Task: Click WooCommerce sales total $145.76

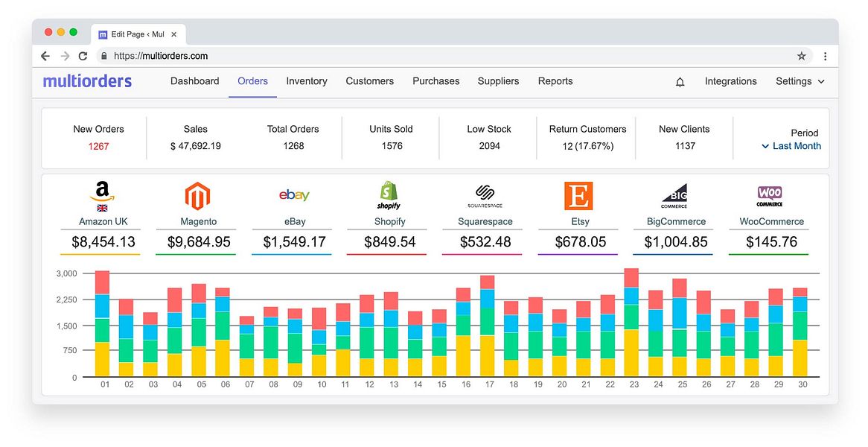Action: [772, 242]
